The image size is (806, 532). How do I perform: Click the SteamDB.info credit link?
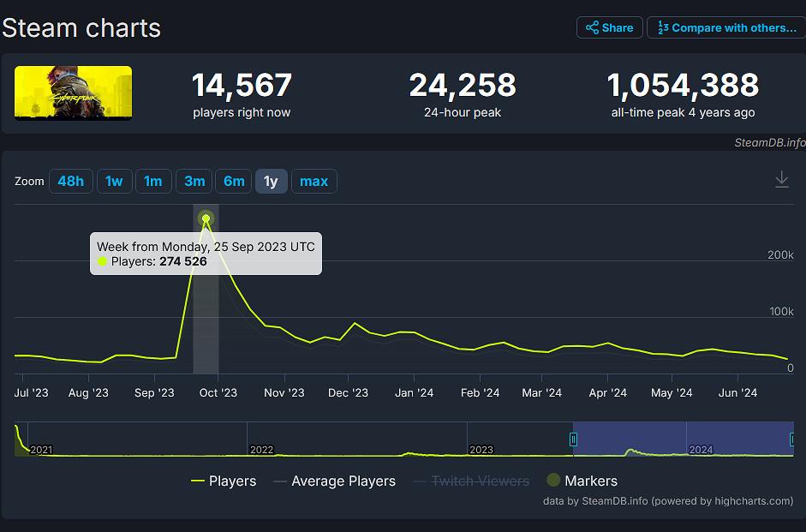tap(769, 142)
